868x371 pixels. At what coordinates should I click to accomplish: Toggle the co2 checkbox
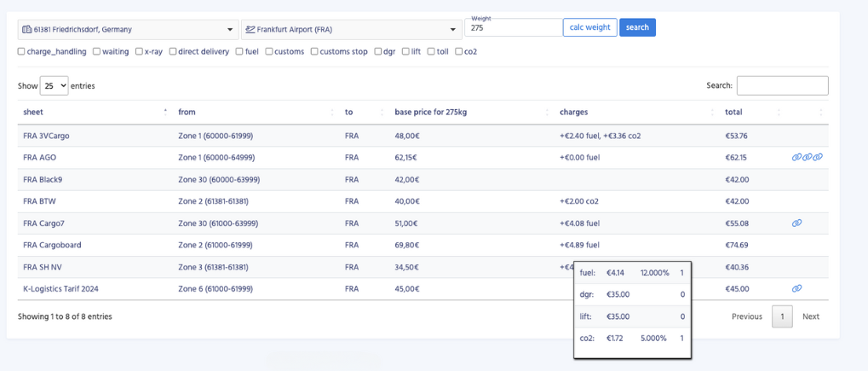(459, 51)
